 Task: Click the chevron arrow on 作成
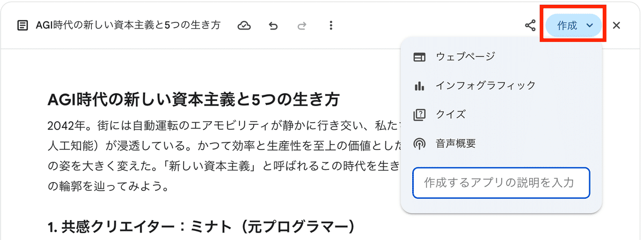point(590,26)
